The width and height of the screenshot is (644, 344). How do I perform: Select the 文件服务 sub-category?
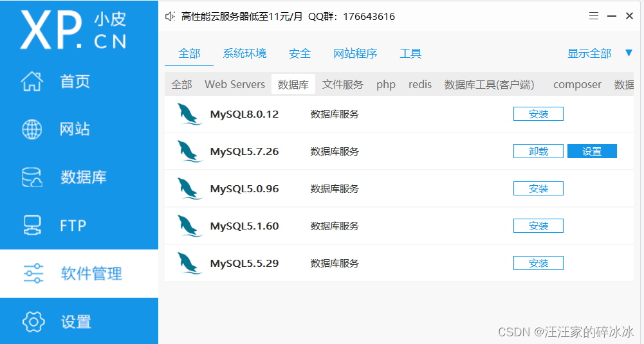point(342,85)
